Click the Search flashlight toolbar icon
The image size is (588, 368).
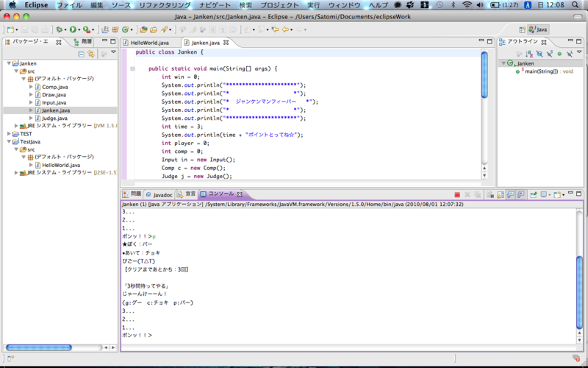pyautogui.click(x=164, y=29)
